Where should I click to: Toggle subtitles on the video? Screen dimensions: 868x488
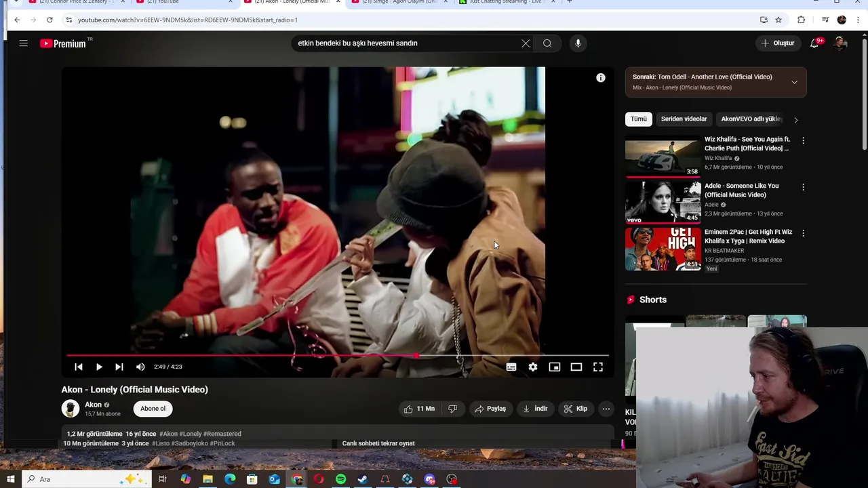(x=511, y=367)
